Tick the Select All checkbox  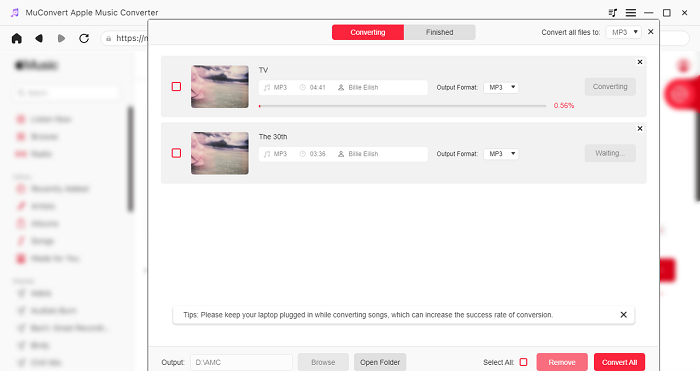point(524,362)
